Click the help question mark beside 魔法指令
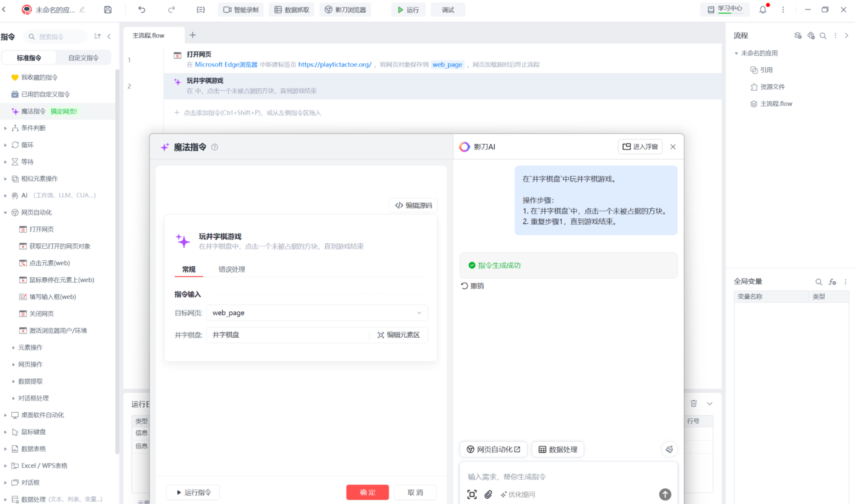The width and height of the screenshot is (855, 504). click(214, 147)
